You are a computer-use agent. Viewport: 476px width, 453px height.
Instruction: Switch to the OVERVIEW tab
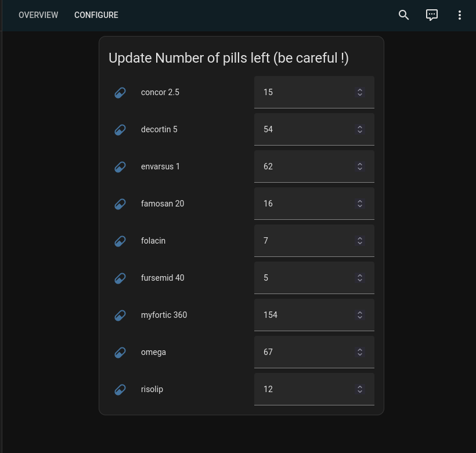[38, 15]
